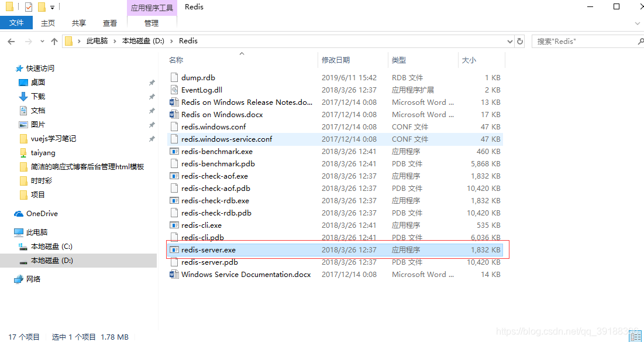Select Redis on Windows.docx Word icon
644x342 pixels.
coord(174,115)
